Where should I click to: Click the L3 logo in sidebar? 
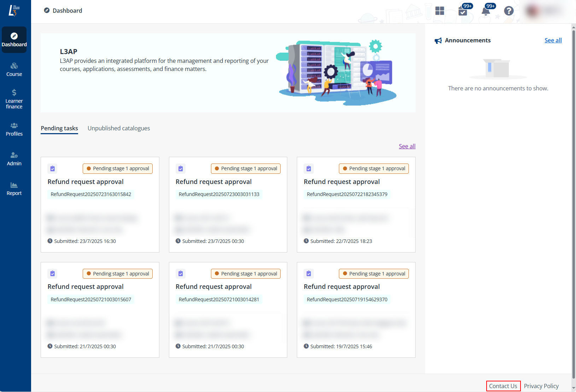click(13, 11)
